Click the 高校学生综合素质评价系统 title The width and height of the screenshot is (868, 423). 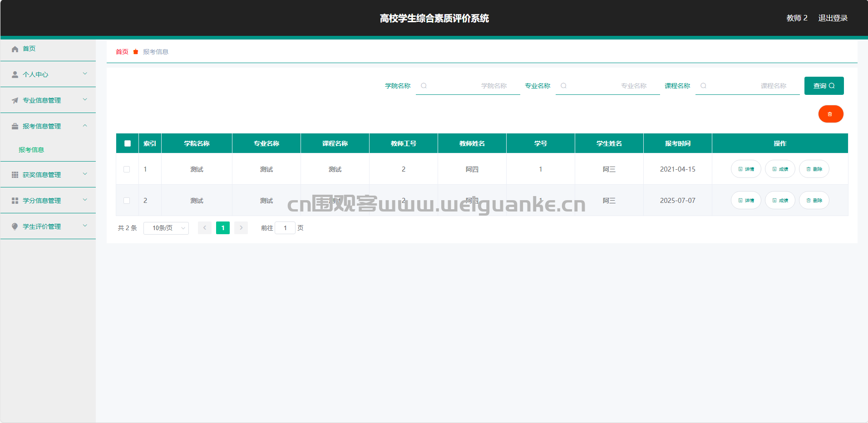[434, 18]
